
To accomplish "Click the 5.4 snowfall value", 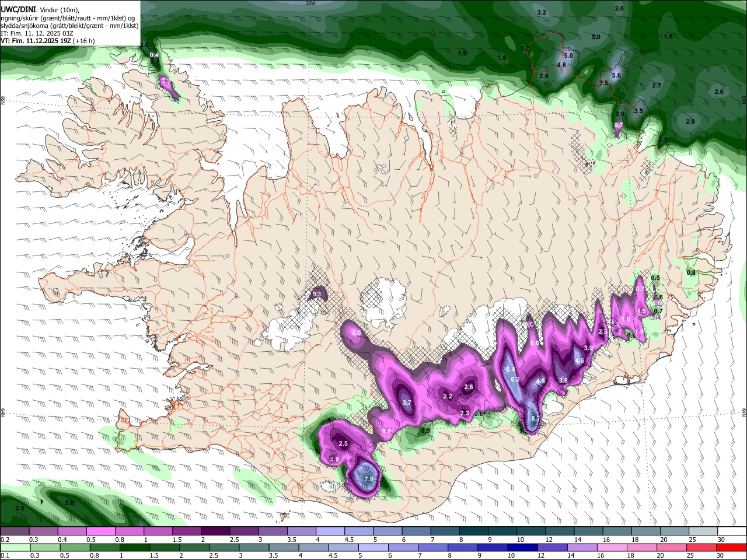I will (x=511, y=369).
